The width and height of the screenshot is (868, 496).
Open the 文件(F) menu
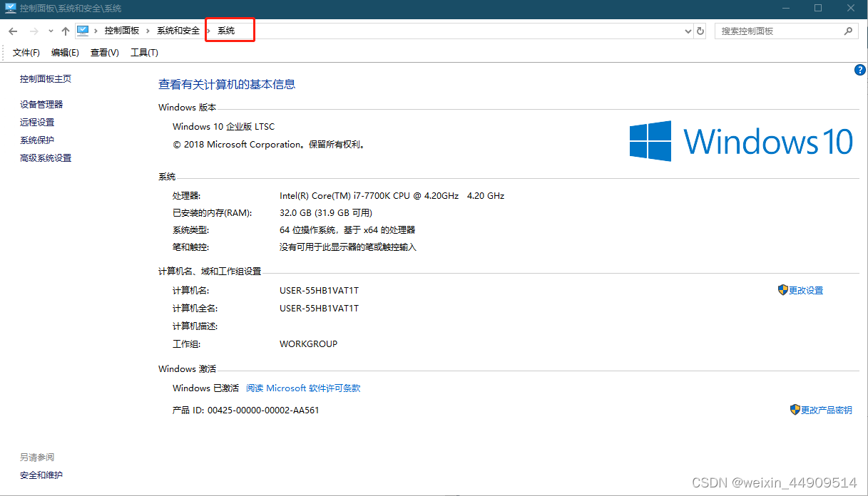[x=26, y=53]
